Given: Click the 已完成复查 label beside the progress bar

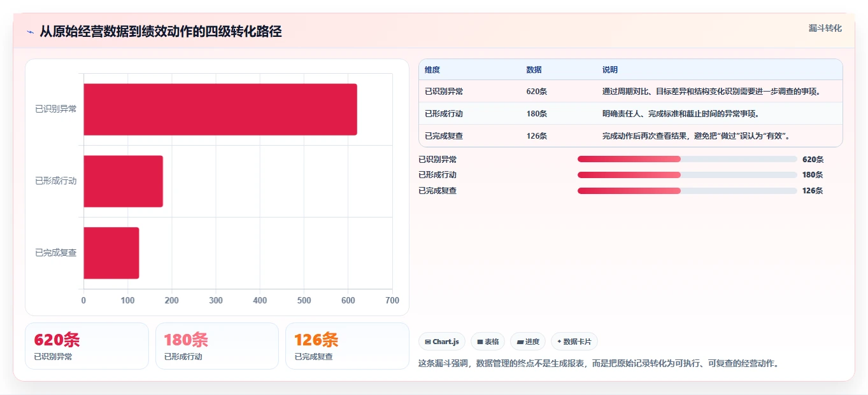Looking at the screenshot, I should click(x=438, y=191).
